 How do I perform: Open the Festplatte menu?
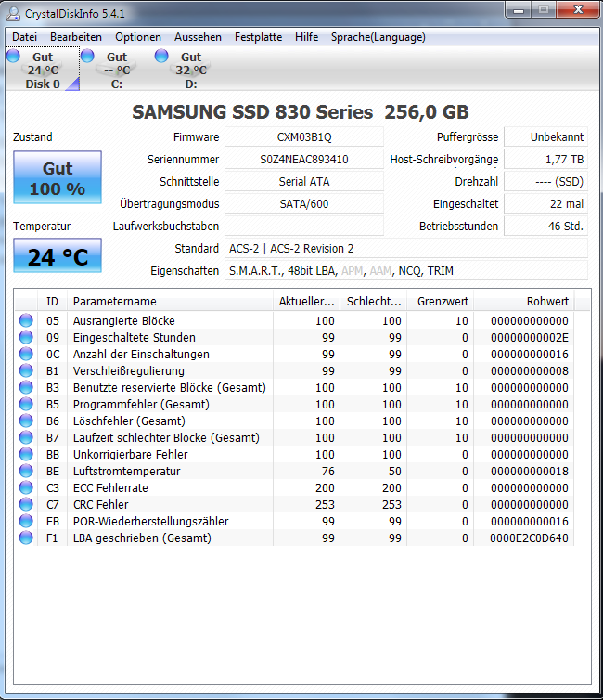[x=258, y=37]
